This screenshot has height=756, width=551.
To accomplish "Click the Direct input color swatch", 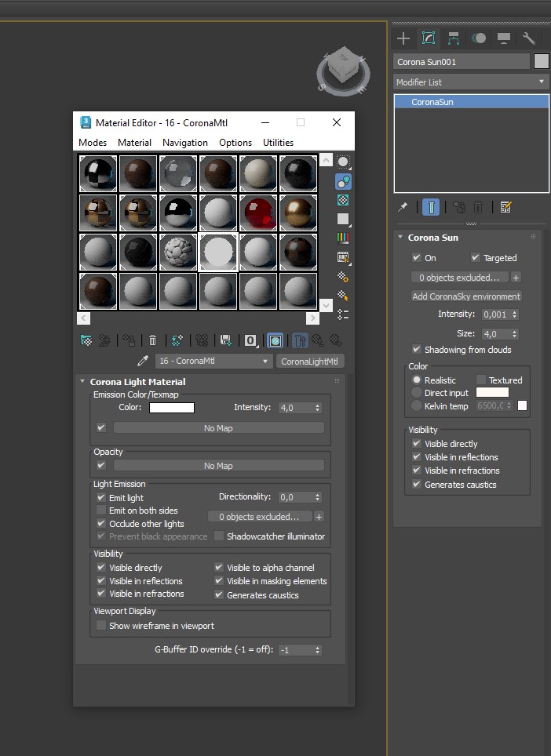I will pyautogui.click(x=492, y=392).
